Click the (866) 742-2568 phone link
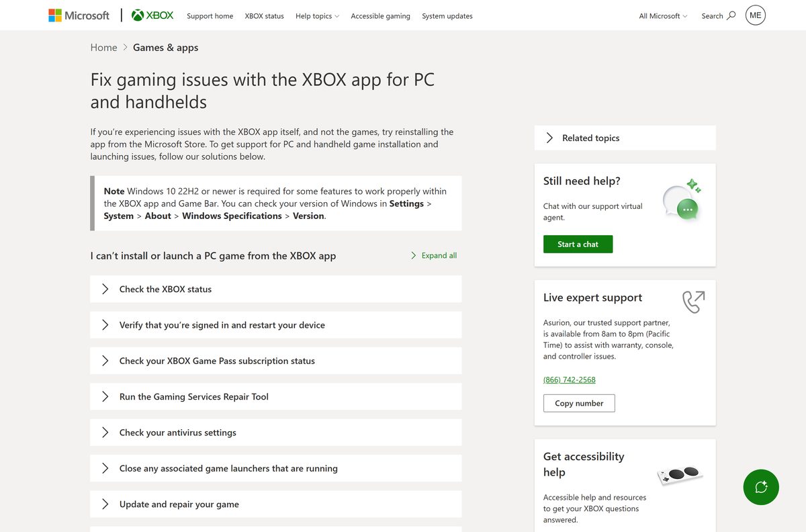The image size is (806, 532). point(570,380)
